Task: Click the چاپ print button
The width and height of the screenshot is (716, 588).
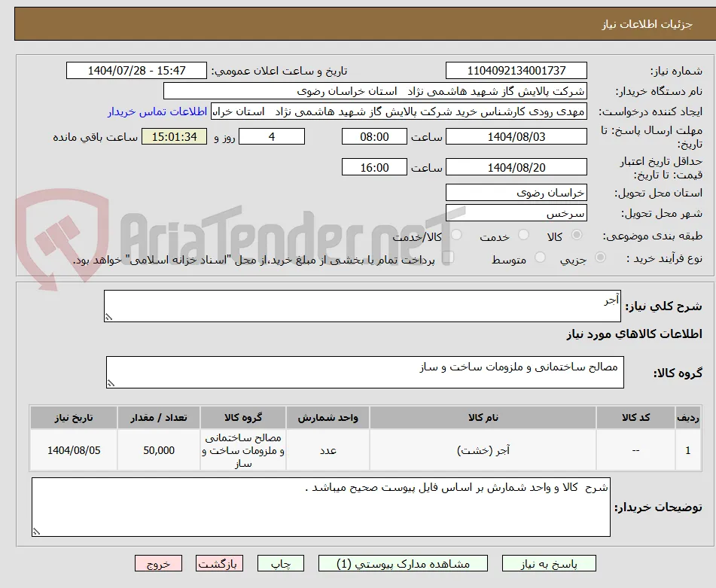Action: [280, 563]
